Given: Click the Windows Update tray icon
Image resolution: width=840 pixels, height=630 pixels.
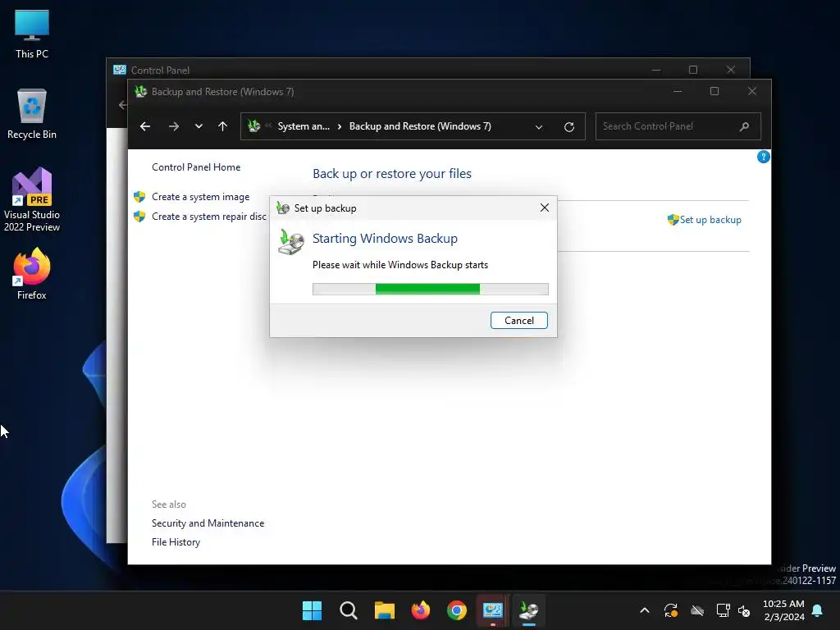Looking at the screenshot, I should (671, 610).
